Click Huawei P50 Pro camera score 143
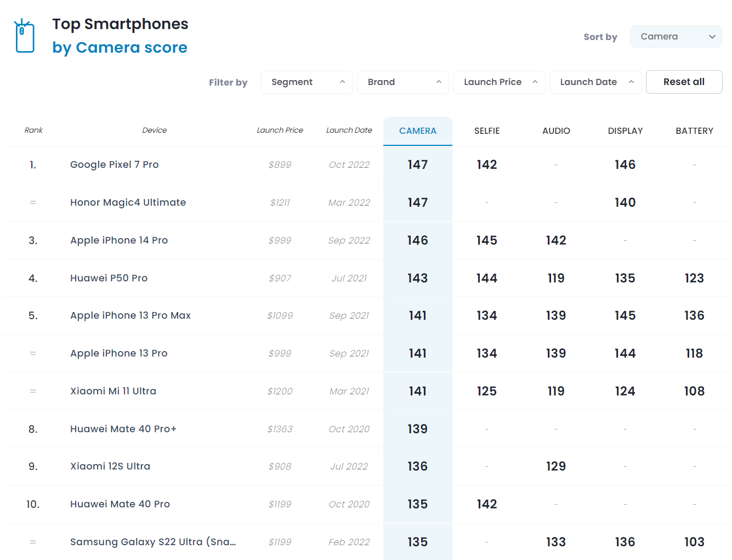732x560 pixels. [x=418, y=278]
